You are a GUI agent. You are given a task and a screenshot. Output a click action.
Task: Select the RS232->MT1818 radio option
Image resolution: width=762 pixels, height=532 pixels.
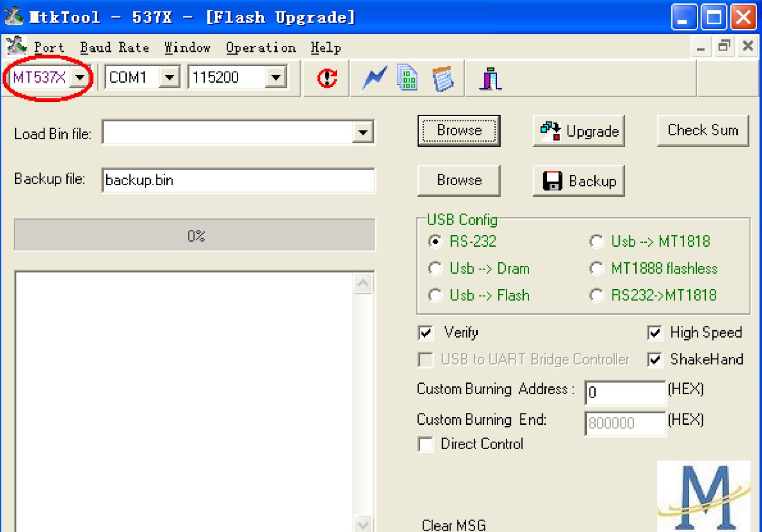tap(597, 295)
